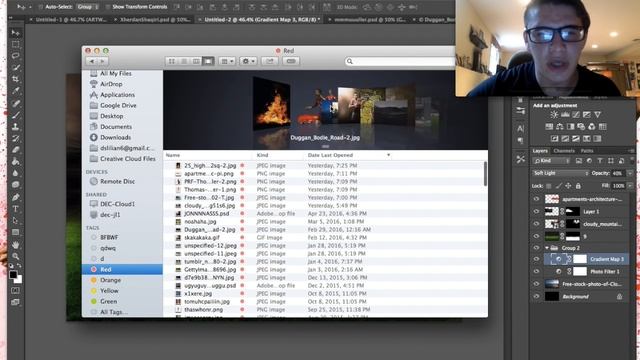640x360 pixels.
Task: Open All Tags in Finder sidebar
Action: (113, 312)
